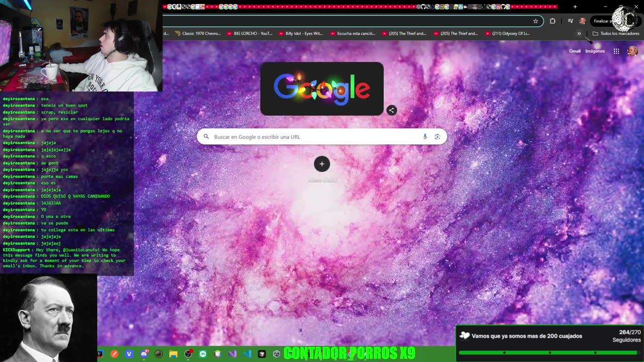This screenshot has height=362, width=644.
Task: Go to Gmail
Action: click(575, 51)
